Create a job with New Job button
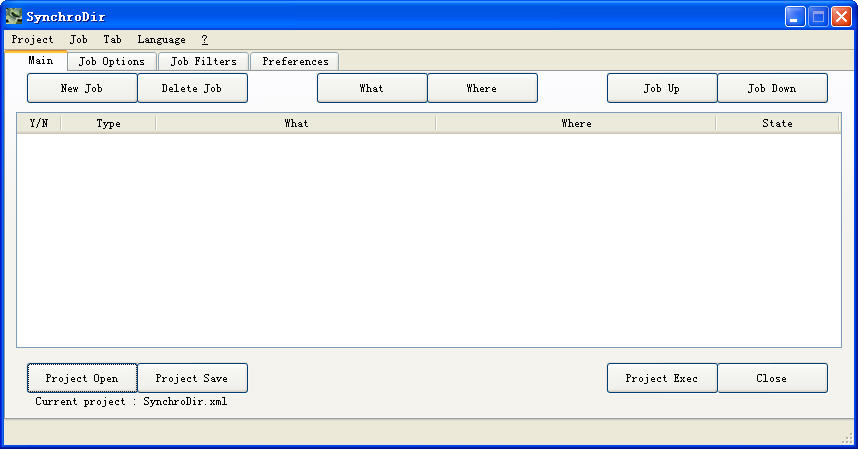 [82, 88]
